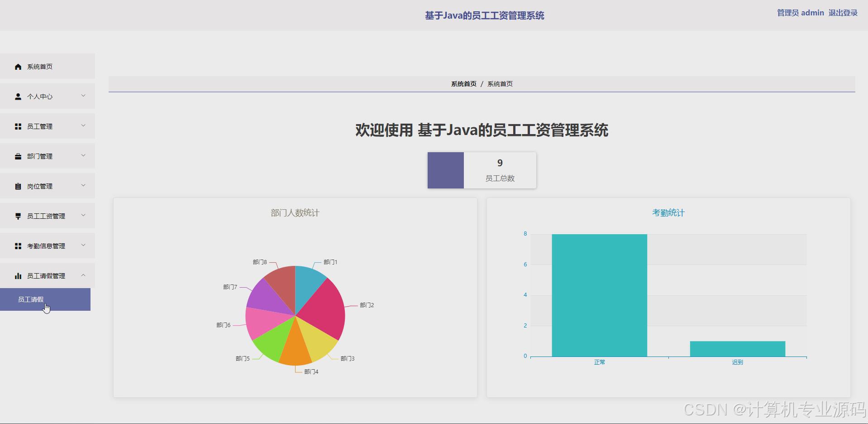Image resolution: width=868 pixels, height=424 pixels.
Task: Select the 部门管理 menu label
Action: click(x=40, y=156)
